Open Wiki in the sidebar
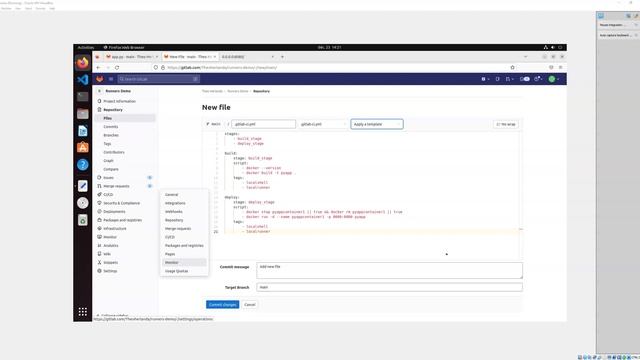 click(x=107, y=254)
